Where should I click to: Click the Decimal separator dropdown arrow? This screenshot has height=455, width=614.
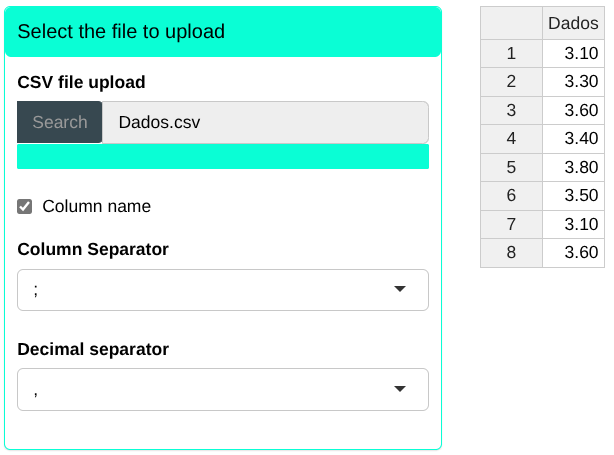click(400, 390)
